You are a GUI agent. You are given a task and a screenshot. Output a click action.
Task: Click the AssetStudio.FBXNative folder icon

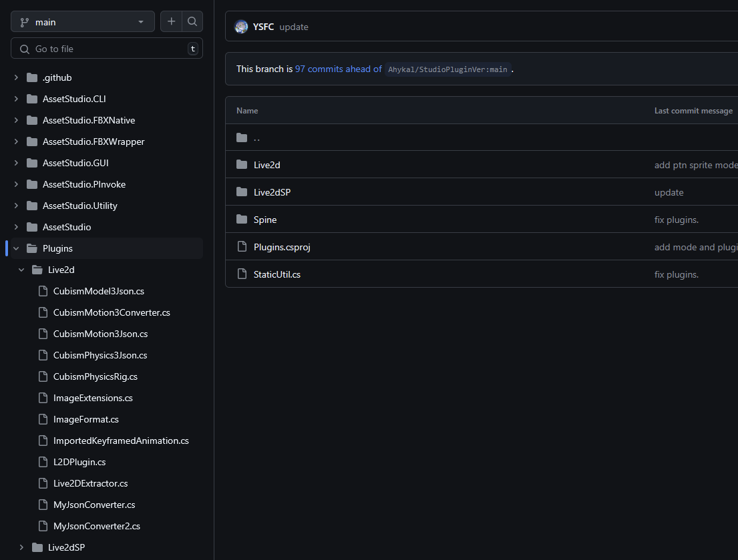tap(32, 120)
